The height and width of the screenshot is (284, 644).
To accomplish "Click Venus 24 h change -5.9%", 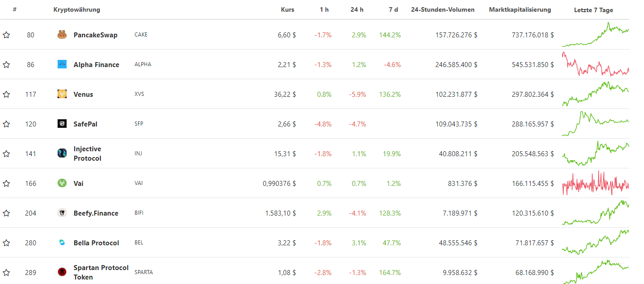I will 357,95.
